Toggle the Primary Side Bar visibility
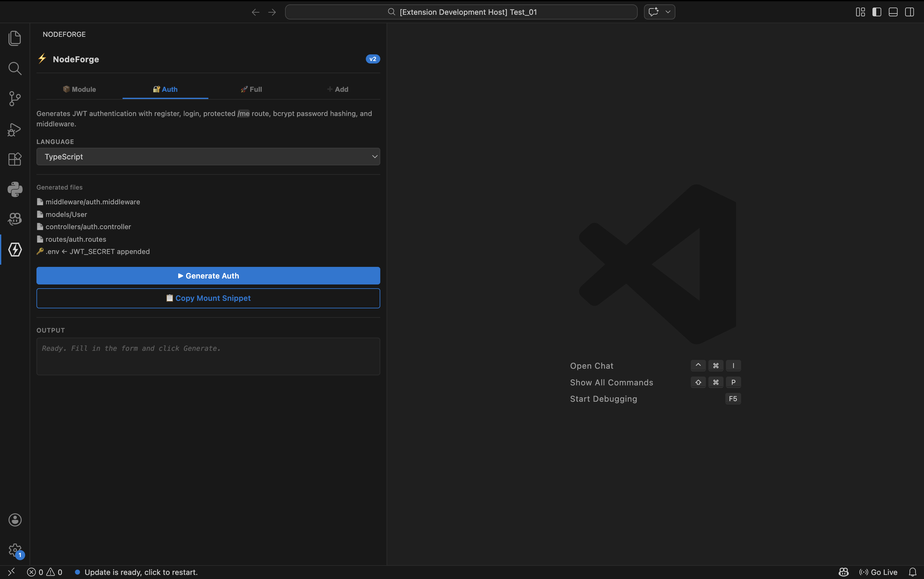Image resolution: width=924 pixels, height=579 pixels. [877, 12]
